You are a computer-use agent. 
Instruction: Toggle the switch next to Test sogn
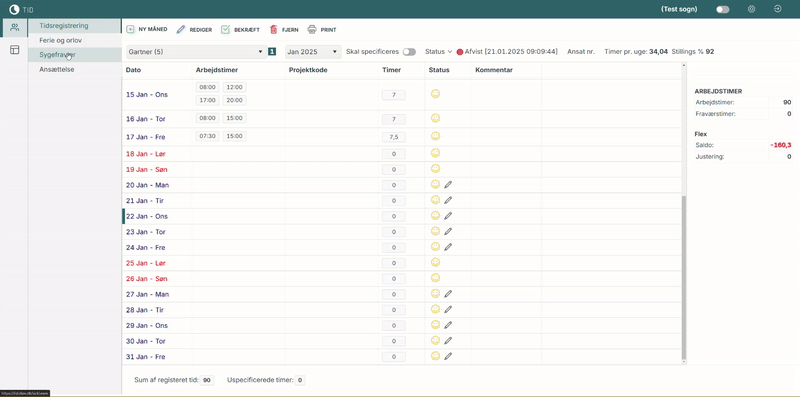[x=722, y=10]
